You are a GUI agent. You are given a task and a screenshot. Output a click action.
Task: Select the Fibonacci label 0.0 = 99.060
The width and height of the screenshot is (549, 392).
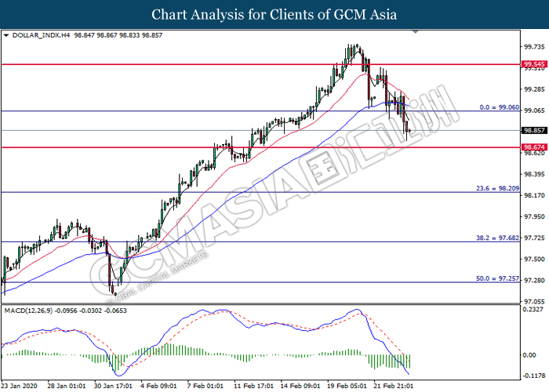pyautogui.click(x=500, y=107)
